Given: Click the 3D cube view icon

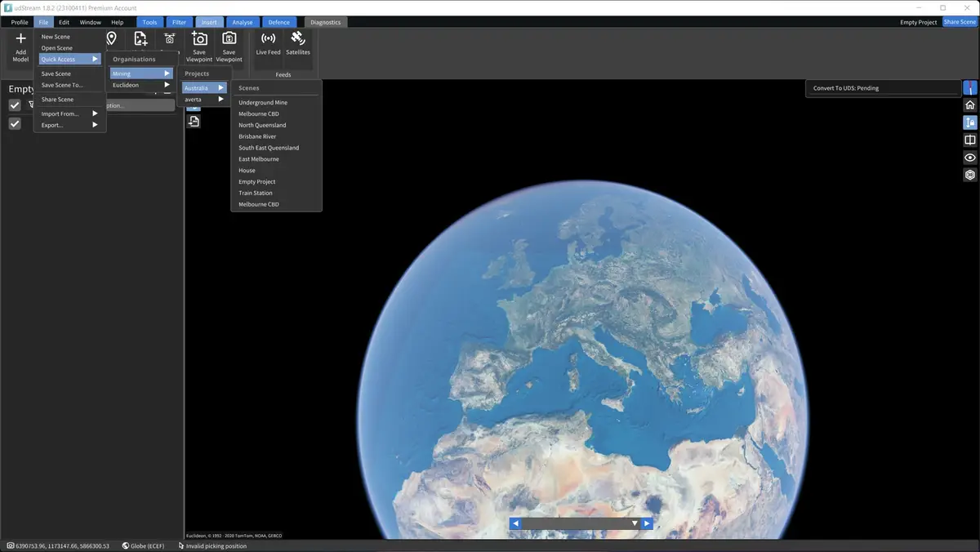Looking at the screenshot, I should point(970,175).
